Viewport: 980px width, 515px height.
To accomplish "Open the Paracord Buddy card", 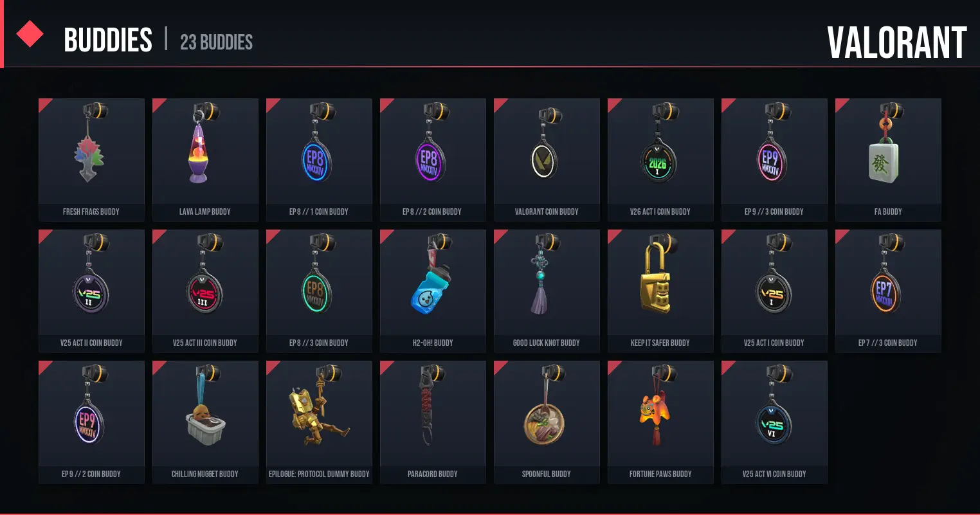I will (433, 422).
